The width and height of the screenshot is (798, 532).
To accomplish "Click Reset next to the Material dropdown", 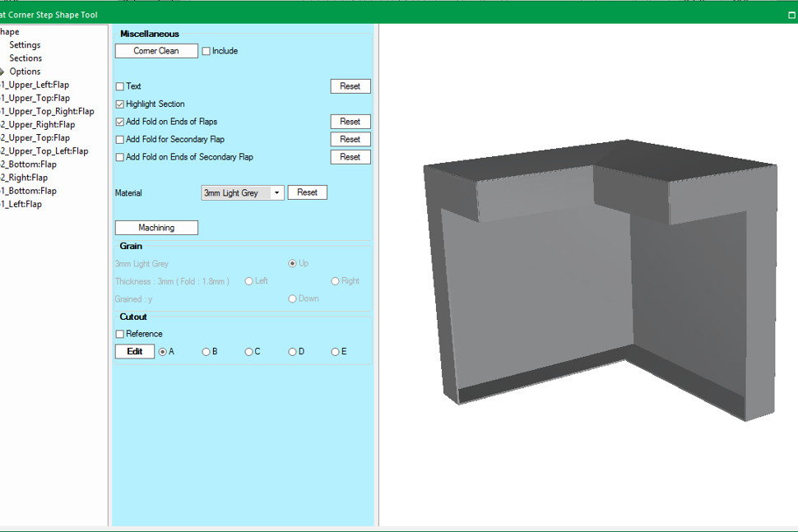I will click(307, 192).
